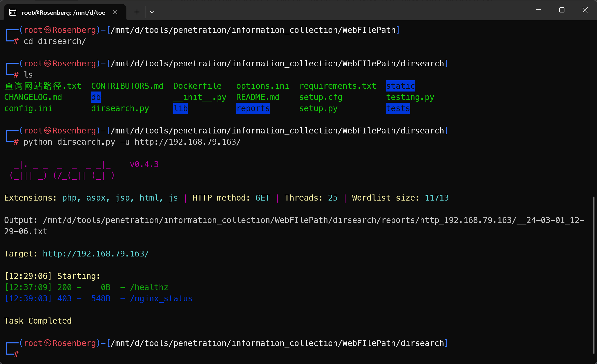Click the terminal input field
The width and height of the screenshot is (597, 364).
pyautogui.click(x=23, y=354)
